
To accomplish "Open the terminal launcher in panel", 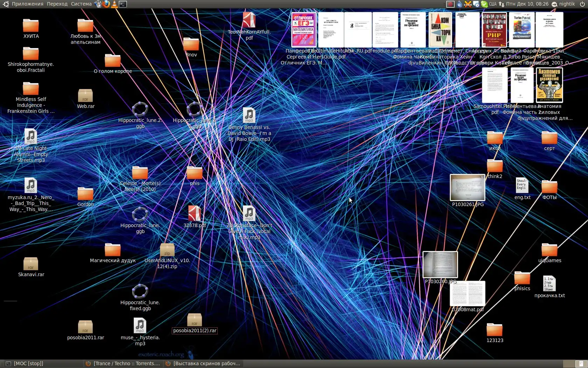I will click(x=123, y=4).
